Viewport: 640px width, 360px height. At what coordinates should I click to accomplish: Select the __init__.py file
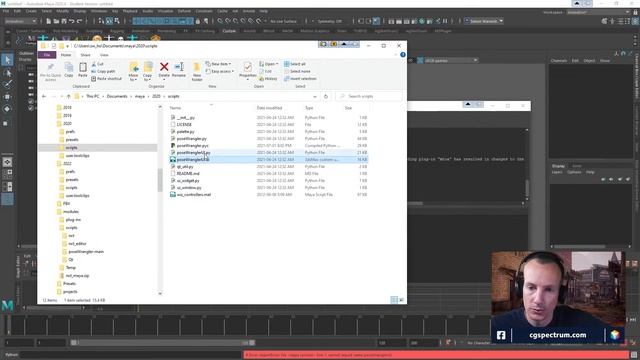tap(186, 118)
